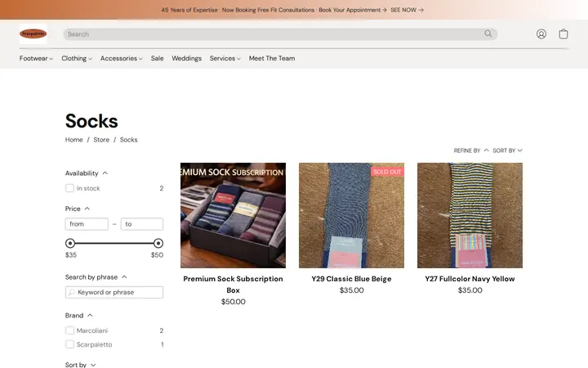Click the maximum price slider handle
Screen dimensions: 588x368
158,244
